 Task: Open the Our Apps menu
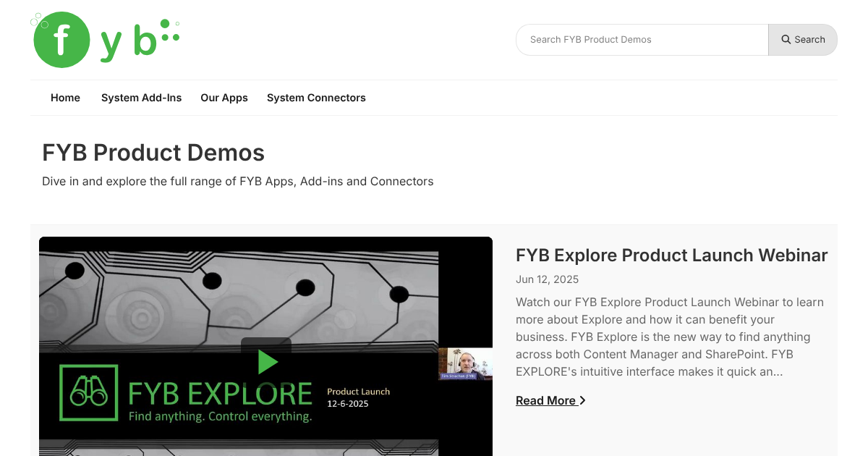point(224,98)
